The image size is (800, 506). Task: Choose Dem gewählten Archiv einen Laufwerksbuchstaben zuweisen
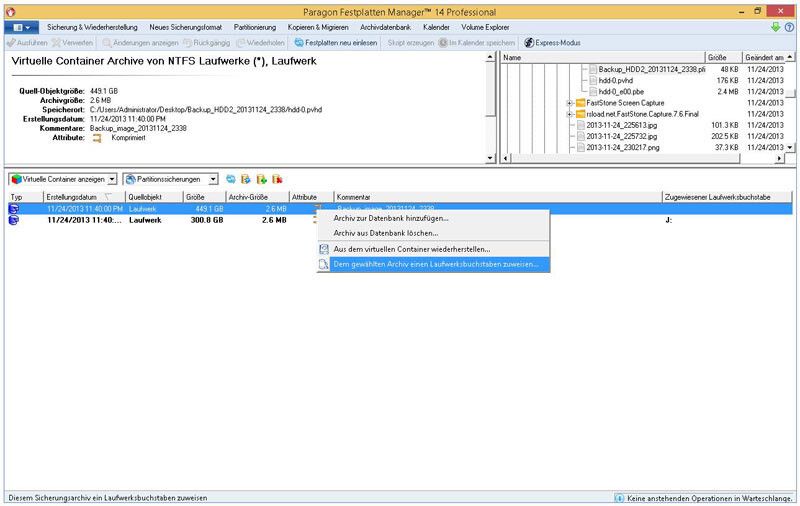(x=433, y=264)
